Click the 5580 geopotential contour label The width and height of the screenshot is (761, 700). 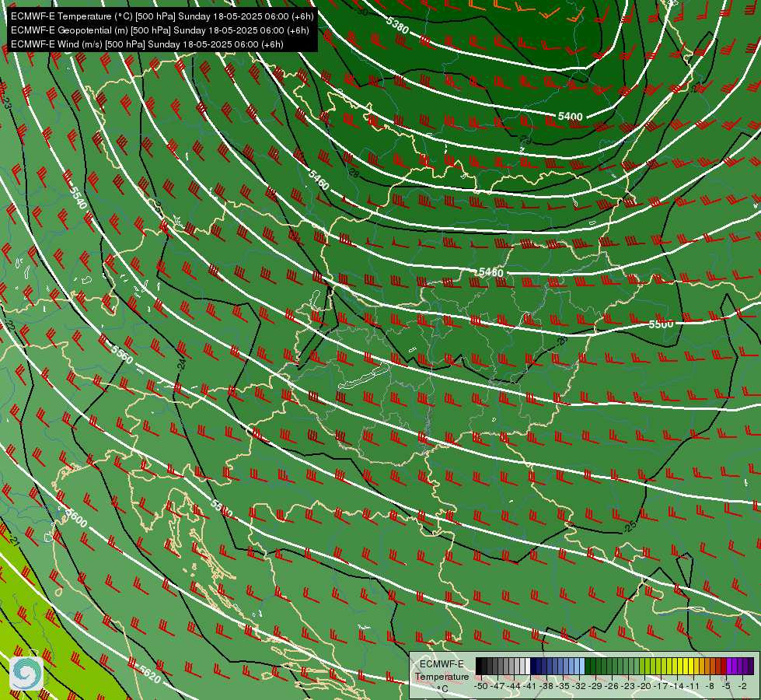[222, 508]
